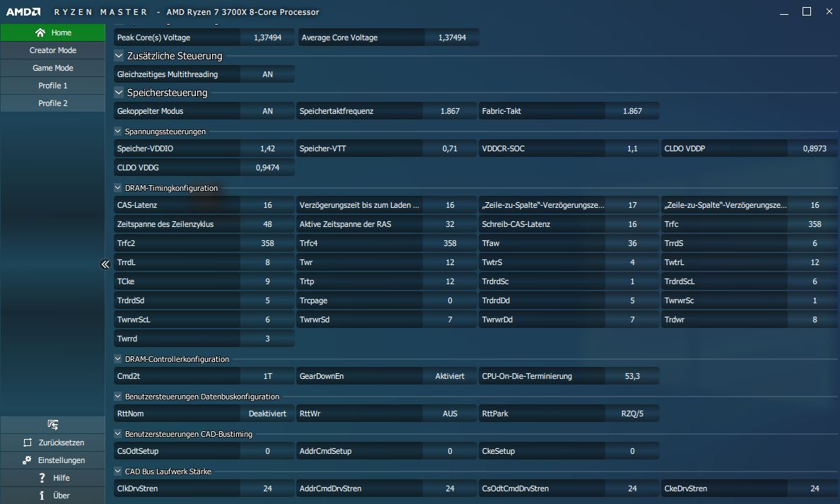Collapse Benutzersteuerungen Datenbuskonfiguration section

click(x=118, y=397)
